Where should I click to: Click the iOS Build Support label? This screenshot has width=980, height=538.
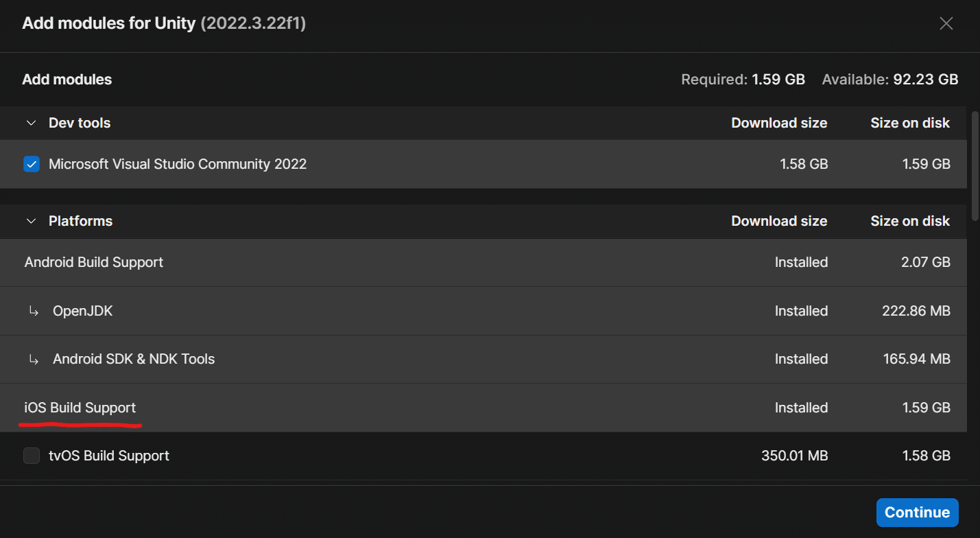(80, 408)
